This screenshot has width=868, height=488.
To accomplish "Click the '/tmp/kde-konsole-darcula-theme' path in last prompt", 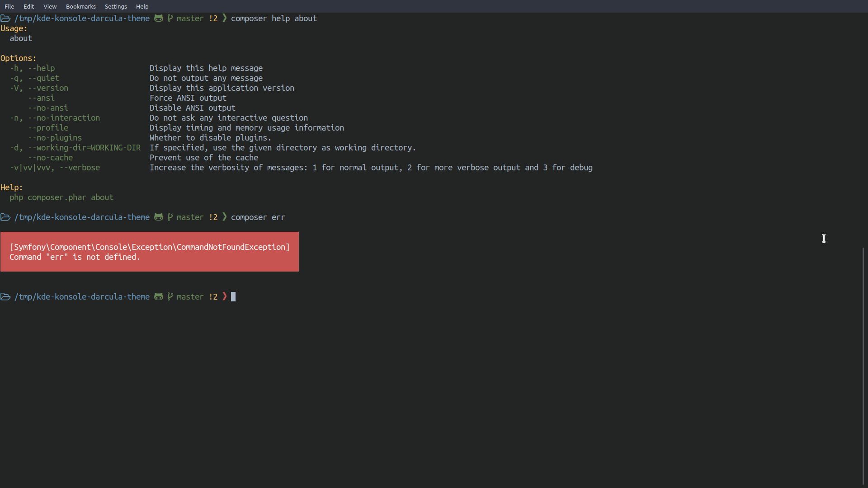I will (82, 297).
